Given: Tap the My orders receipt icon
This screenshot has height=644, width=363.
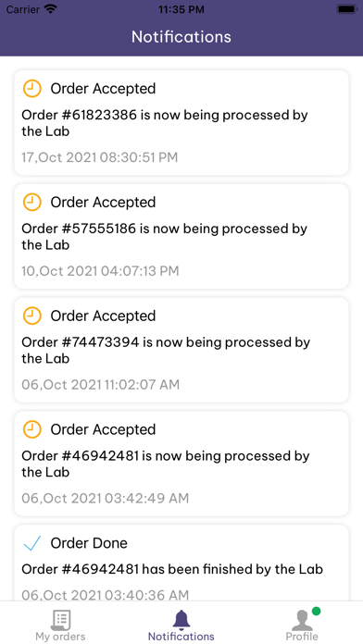Looking at the screenshot, I should tap(60, 619).
